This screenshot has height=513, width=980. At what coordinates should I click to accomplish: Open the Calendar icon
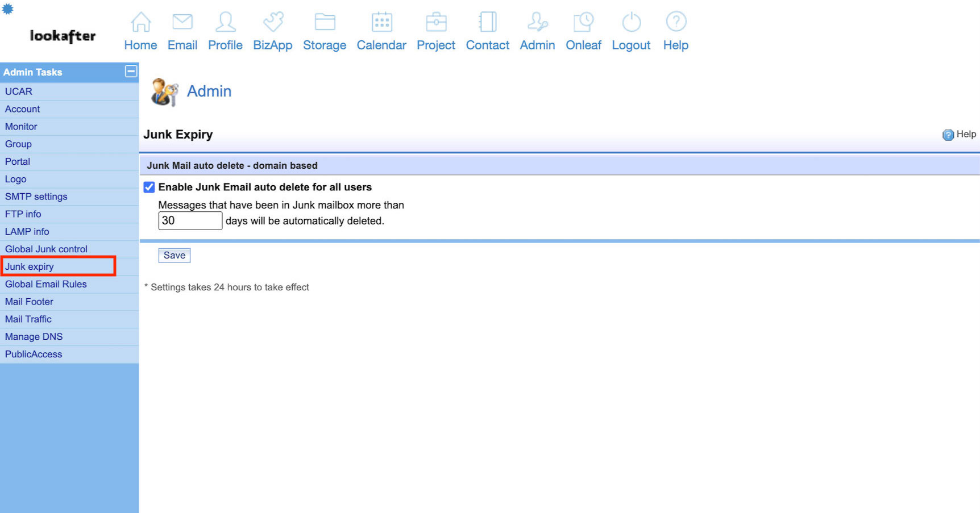[x=381, y=22]
